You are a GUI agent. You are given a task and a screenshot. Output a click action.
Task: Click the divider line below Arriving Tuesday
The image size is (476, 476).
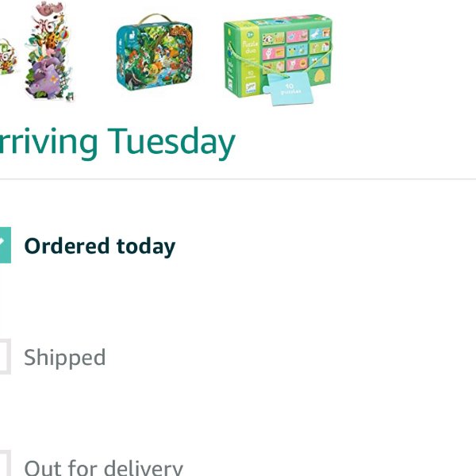pyautogui.click(x=238, y=179)
